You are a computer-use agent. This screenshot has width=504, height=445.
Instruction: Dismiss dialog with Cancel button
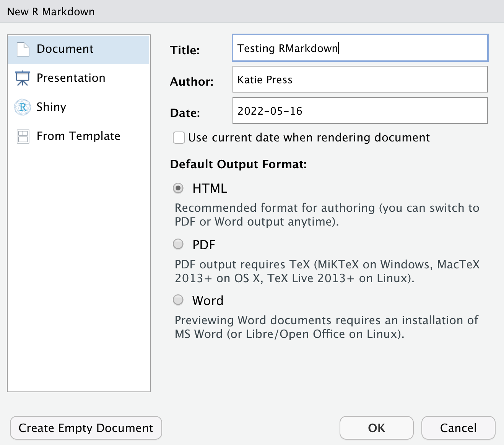[458, 428]
